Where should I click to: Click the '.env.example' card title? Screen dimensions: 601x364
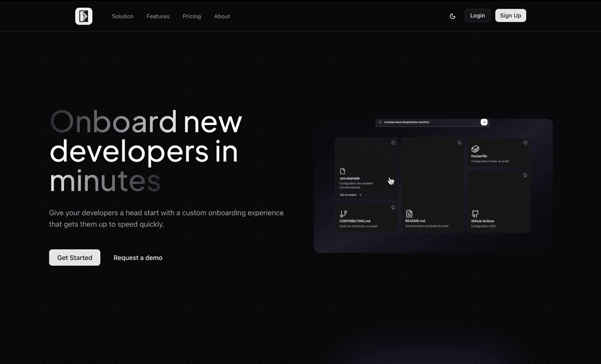pos(349,178)
